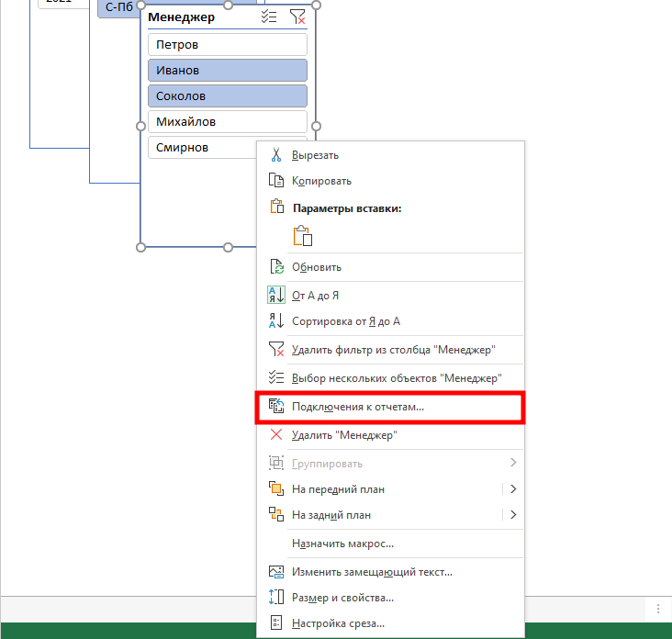Expand На передний план submenu arrow
Viewport: 672px width, 639px height.
click(x=513, y=489)
